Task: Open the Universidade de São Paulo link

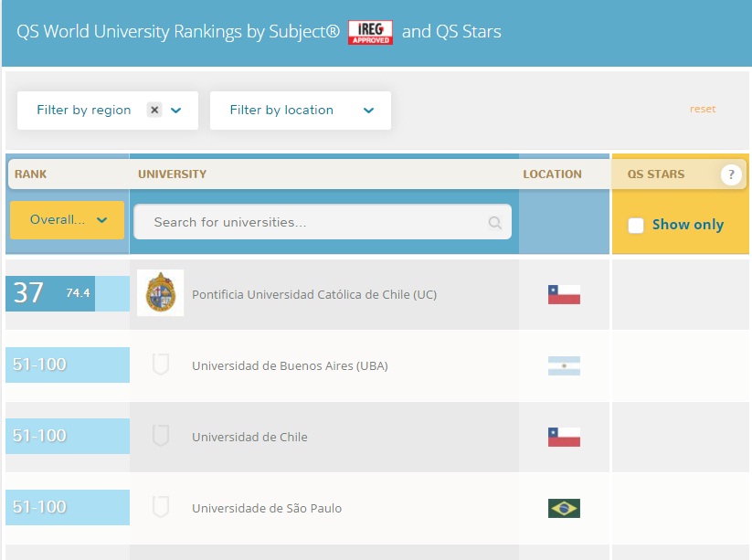Action: click(x=267, y=508)
